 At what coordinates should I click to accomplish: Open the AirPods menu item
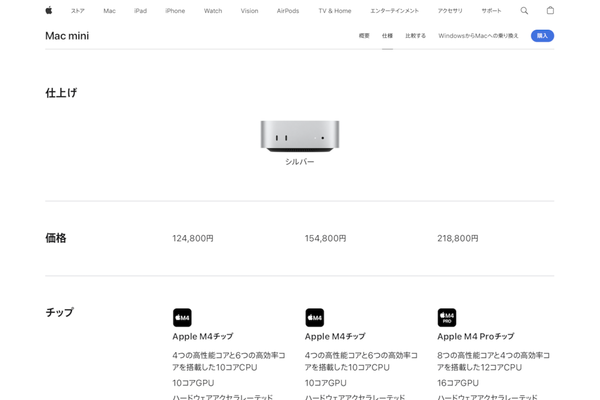[288, 11]
